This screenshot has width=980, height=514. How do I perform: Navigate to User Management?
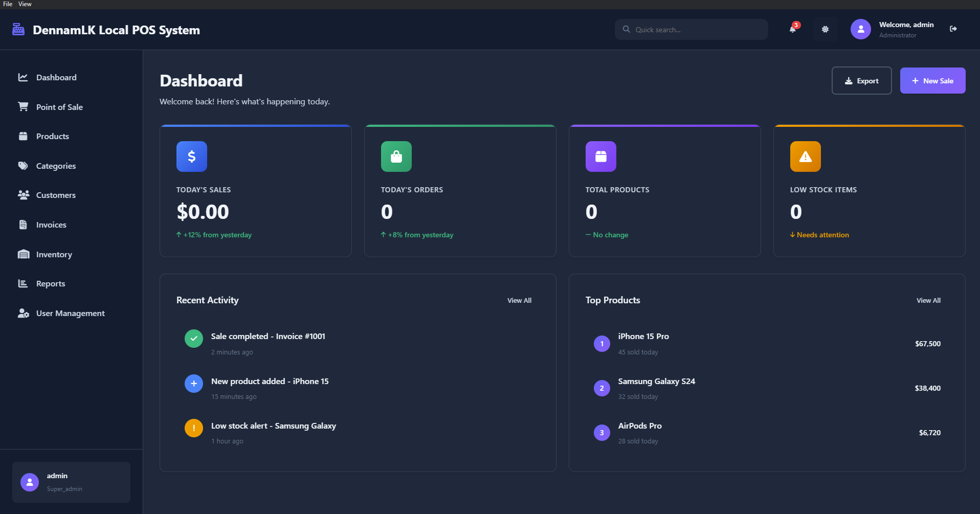tap(70, 313)
